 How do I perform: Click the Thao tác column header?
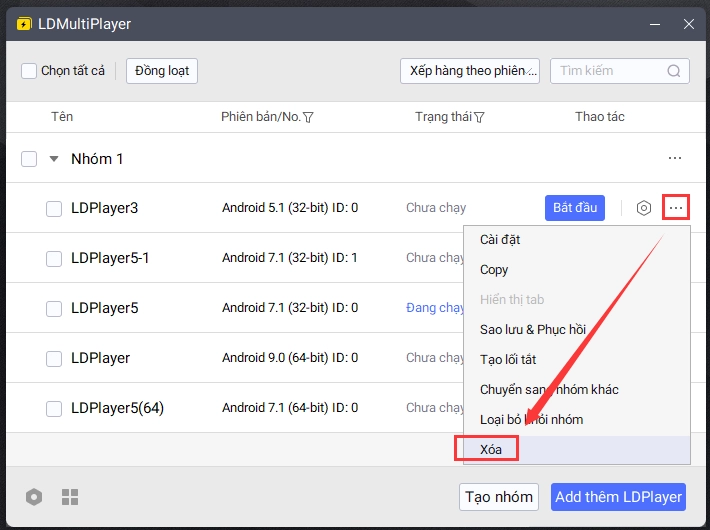pos(600,116)
